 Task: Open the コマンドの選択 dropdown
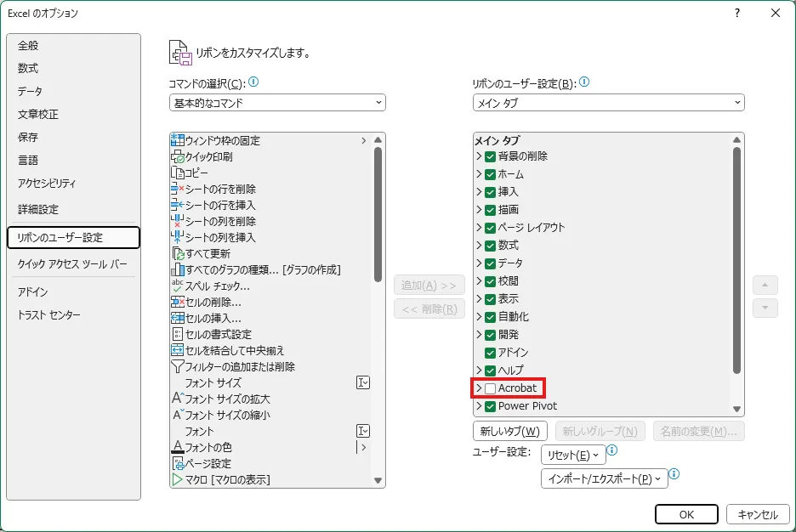(x=277, y=103)
